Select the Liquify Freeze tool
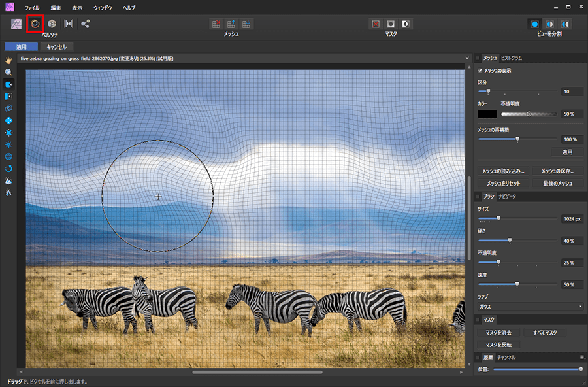The height and width of the screenshot is (387, 588). pos(8,181)
